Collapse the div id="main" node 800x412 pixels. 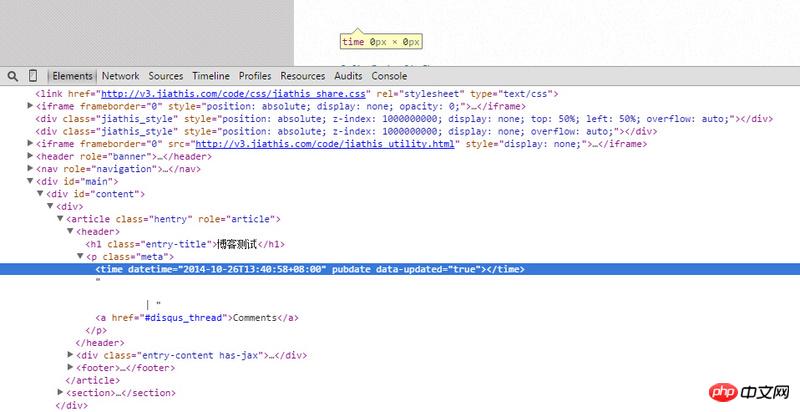[30, 181]
